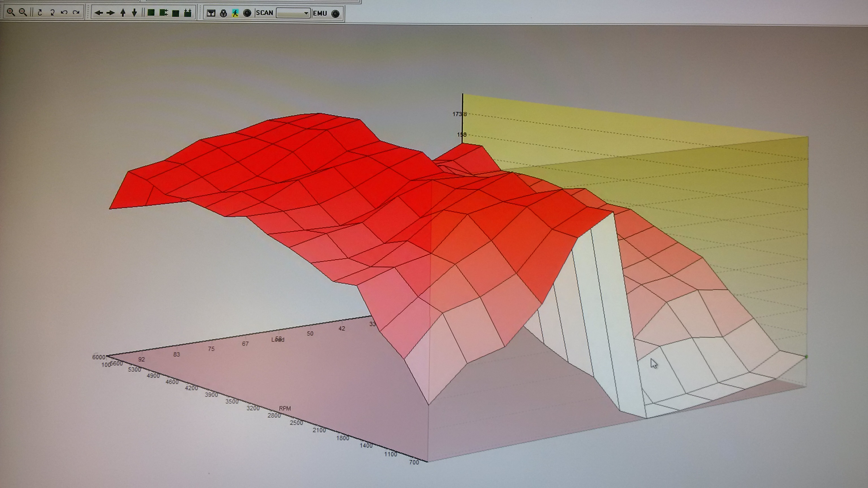This screenshot has height=488, width=868.
Task: Click the 92 load axis value
Action: (x=142, y=359)
